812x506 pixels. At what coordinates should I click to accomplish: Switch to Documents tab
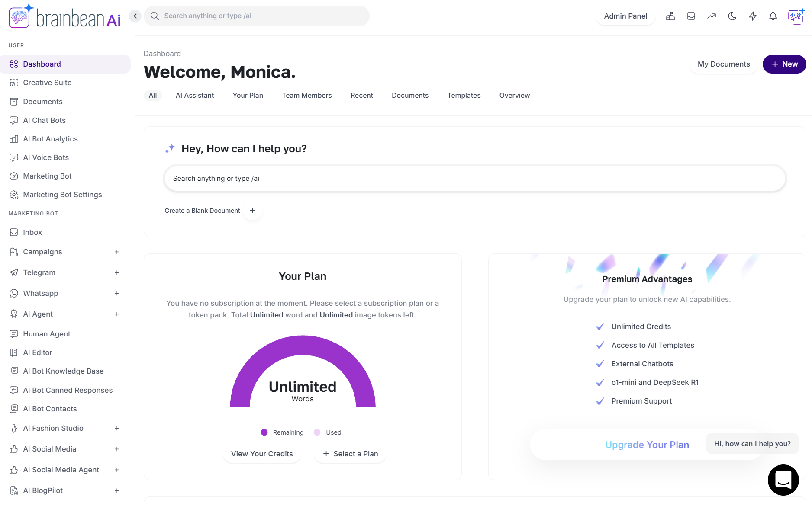point(410,95)
